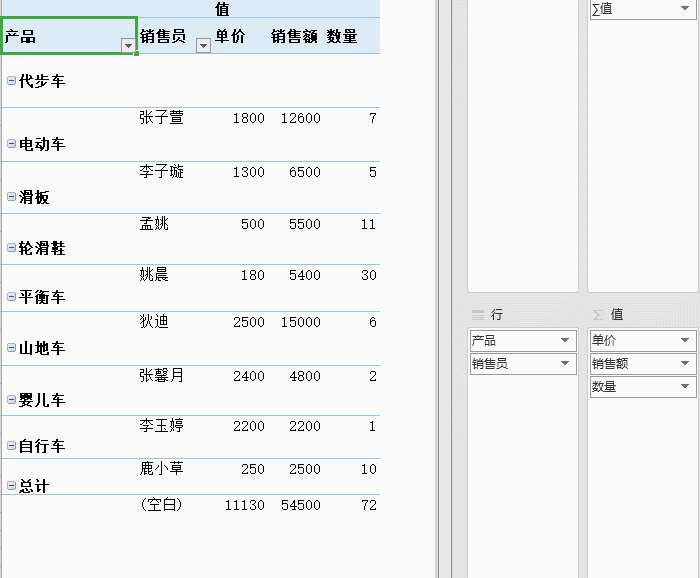
Task: Select the 值 header cell above columns
Action: point(222,9)
